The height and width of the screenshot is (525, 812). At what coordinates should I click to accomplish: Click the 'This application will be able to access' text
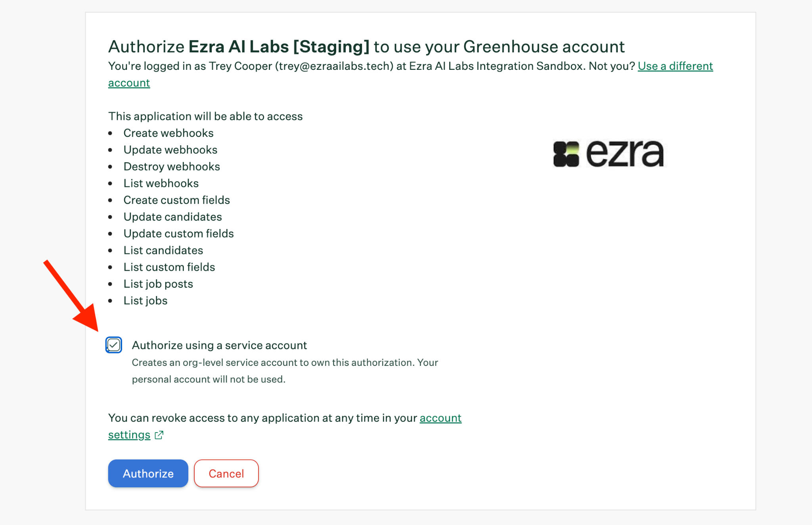205,116
